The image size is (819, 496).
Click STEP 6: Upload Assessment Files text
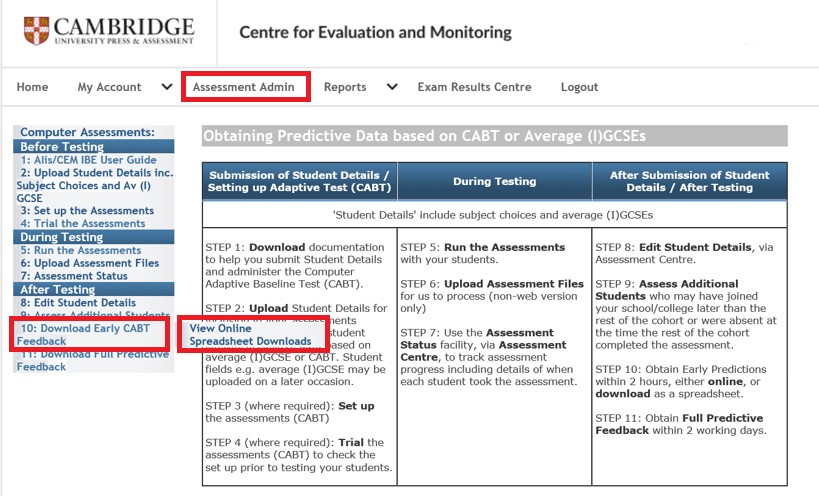click(x=492, y=296)
